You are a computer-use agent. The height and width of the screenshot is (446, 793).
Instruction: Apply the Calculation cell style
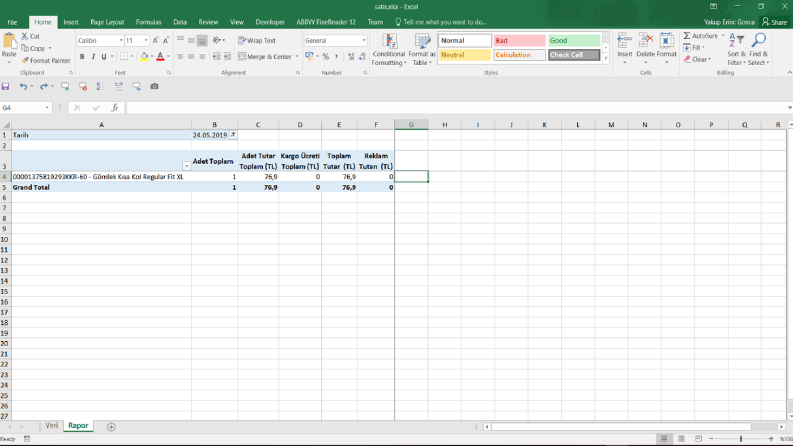[x=519, y=55]
